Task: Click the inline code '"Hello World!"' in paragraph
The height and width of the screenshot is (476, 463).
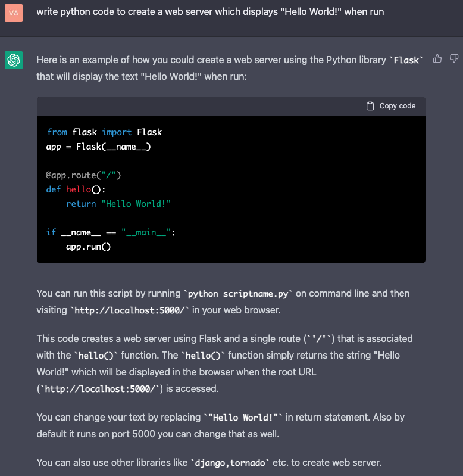Action: [243, 418]
